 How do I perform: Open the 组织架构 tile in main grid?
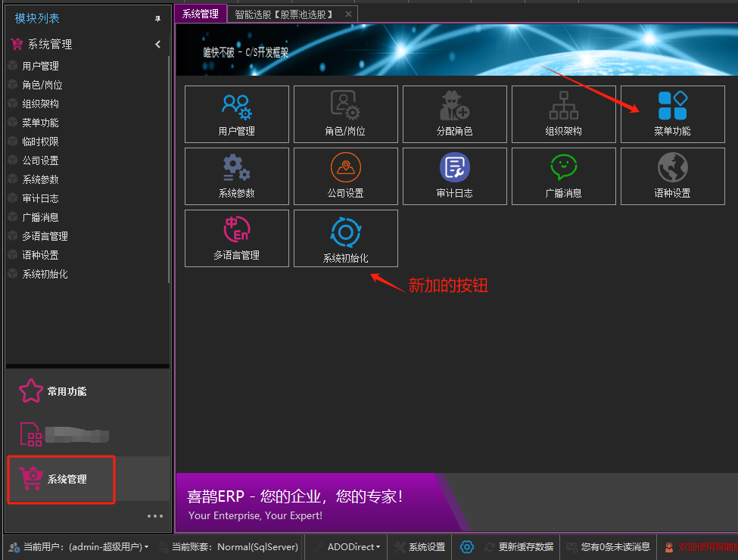(563, 114)
